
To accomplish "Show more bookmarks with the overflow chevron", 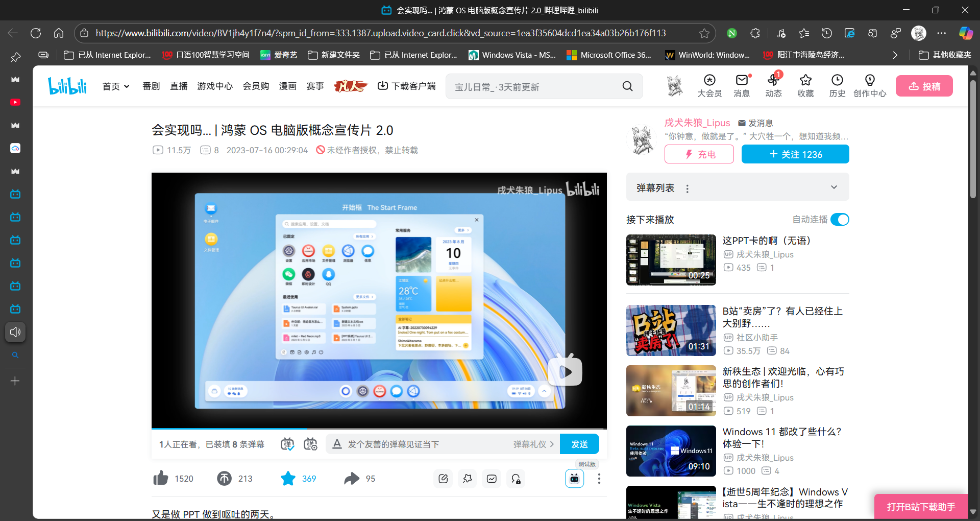I will point(895,55).
